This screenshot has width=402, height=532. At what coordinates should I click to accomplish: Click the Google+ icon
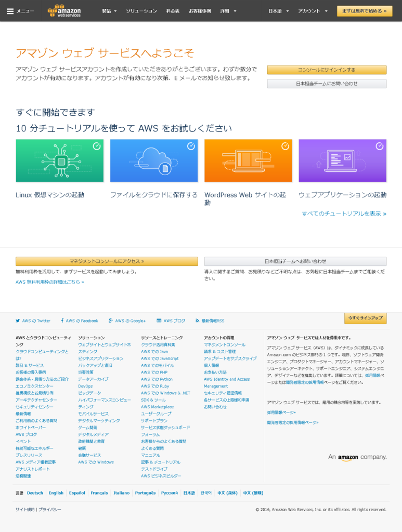tap(111, 321)
